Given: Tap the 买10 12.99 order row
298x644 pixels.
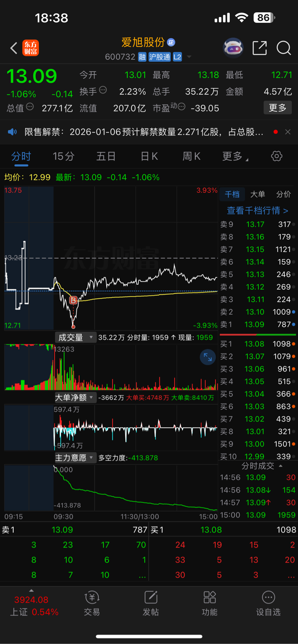Looking at the screenshot, I should (x=258, y=456).
